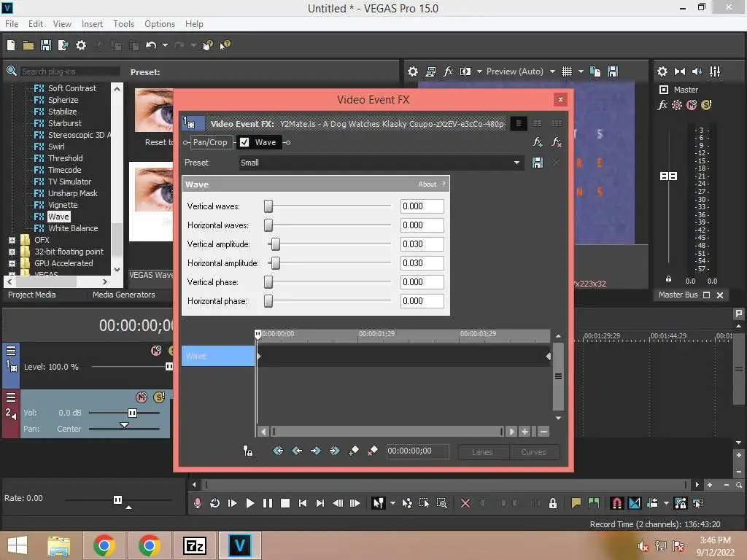Click the What's This help icon

point(225,45)
